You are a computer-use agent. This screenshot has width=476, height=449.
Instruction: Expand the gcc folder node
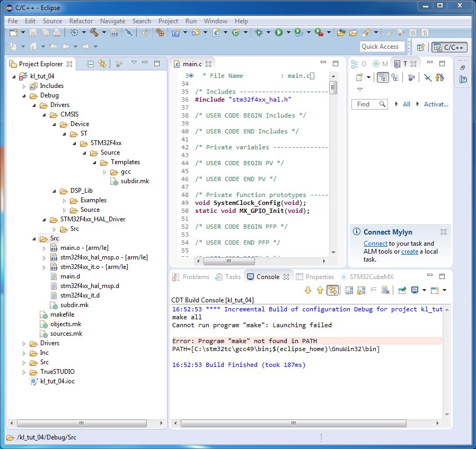105,172
